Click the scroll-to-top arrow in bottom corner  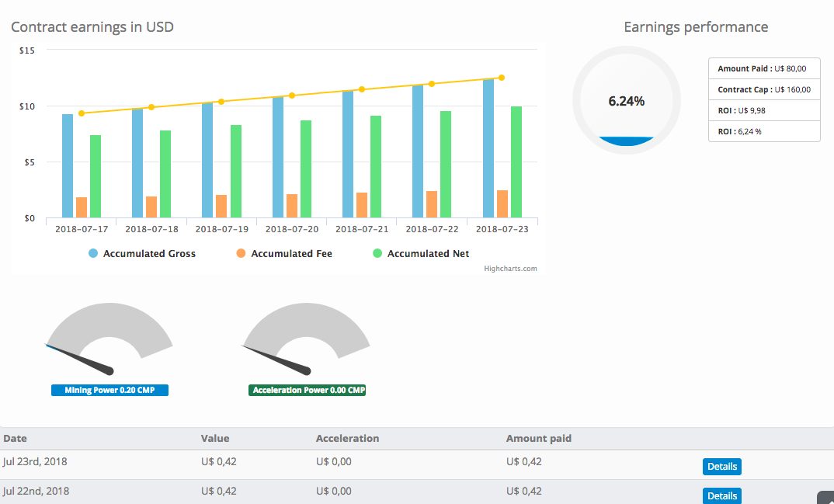(826, 499)
